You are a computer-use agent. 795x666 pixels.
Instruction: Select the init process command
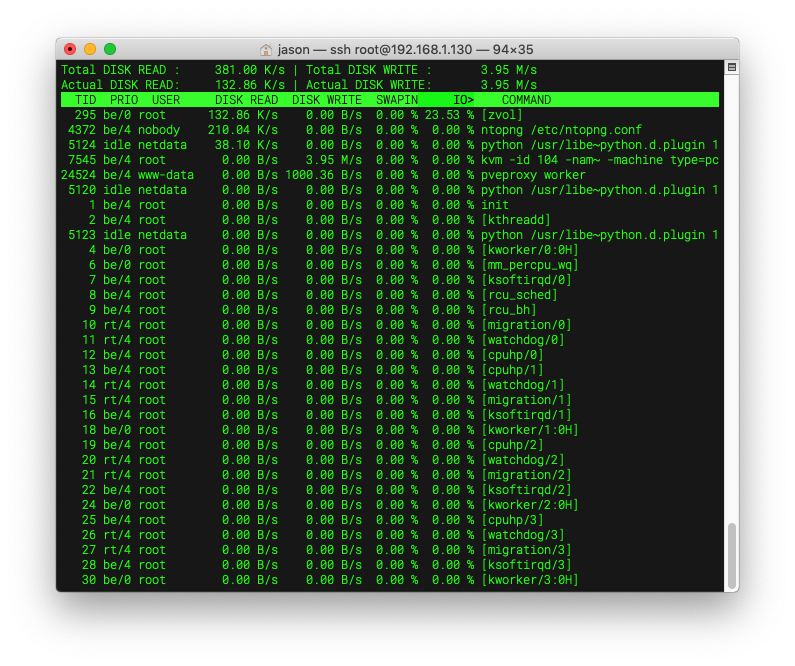click(495, 205)
